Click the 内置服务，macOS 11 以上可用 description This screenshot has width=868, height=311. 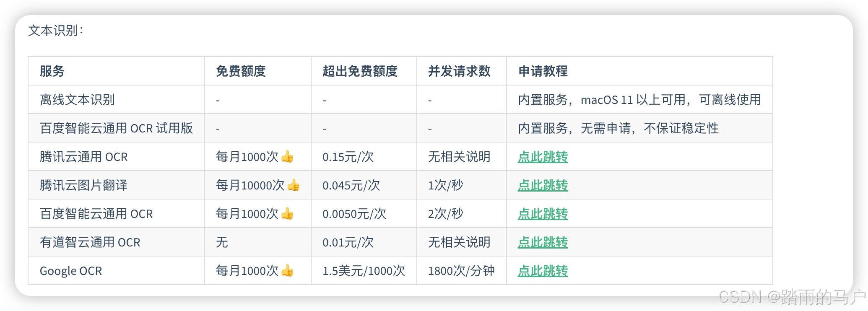(639, 100)
